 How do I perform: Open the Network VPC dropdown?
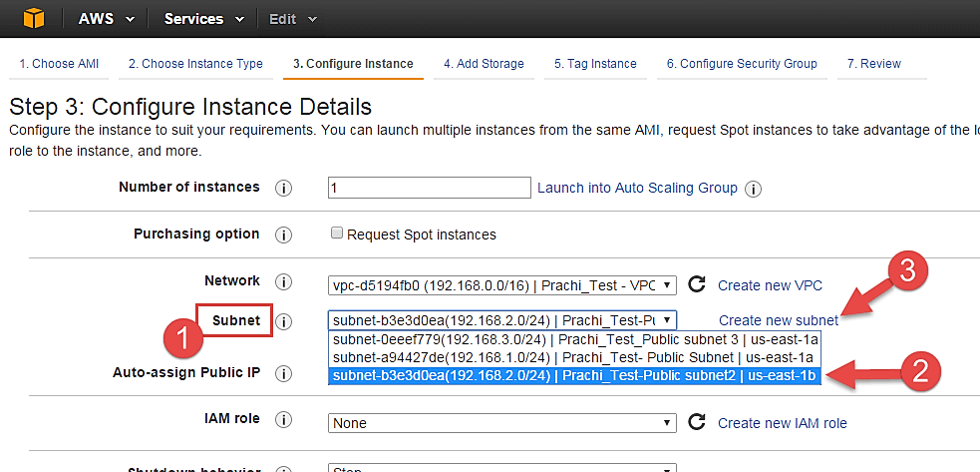click(501, 285)
